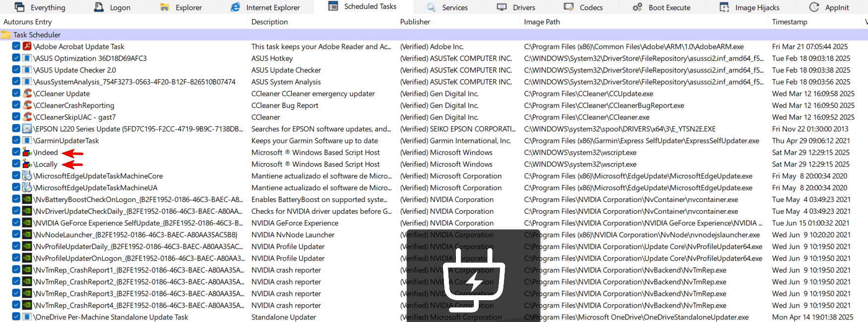Click the AdobeARM.exe image path cell
Image resolution: width=868 pixels, height=322 pixels.
point(633,47)
